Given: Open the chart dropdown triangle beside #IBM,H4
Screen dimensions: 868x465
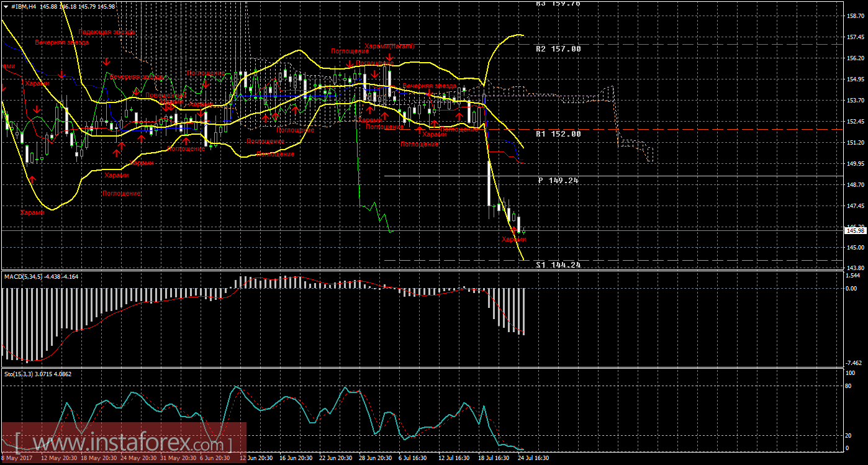Looking at the screenshot, I should 5,6.
